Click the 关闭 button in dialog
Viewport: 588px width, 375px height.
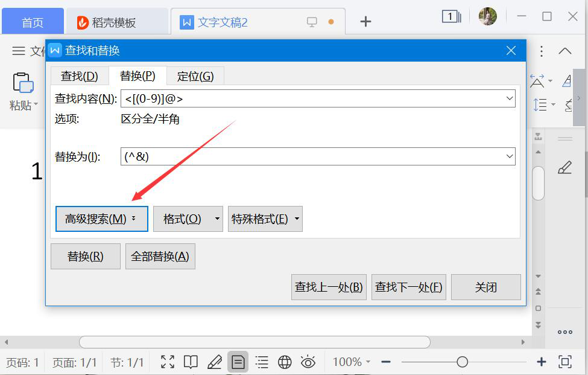[486, 287]
